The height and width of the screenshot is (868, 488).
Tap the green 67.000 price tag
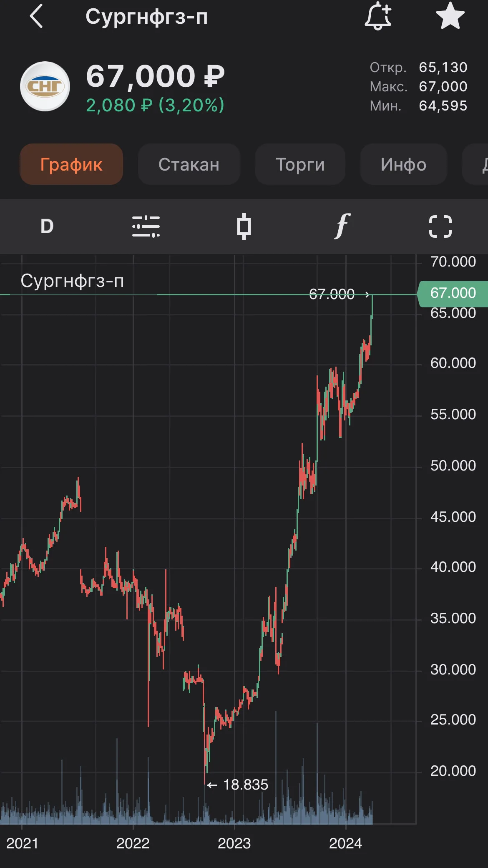(453, 293)
